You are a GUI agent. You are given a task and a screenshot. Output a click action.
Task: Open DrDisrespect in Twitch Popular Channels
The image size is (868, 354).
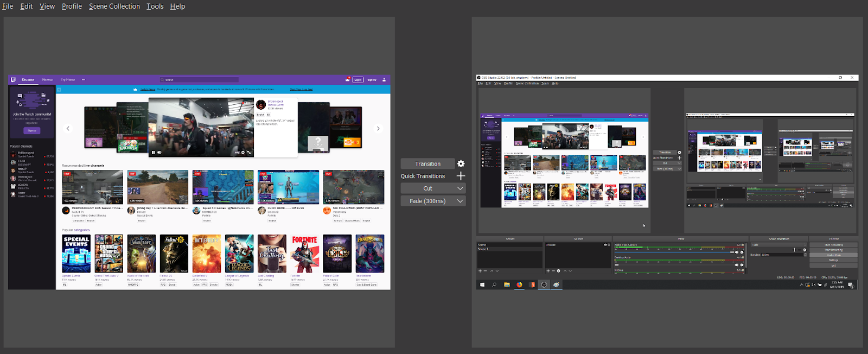[31, 154]
